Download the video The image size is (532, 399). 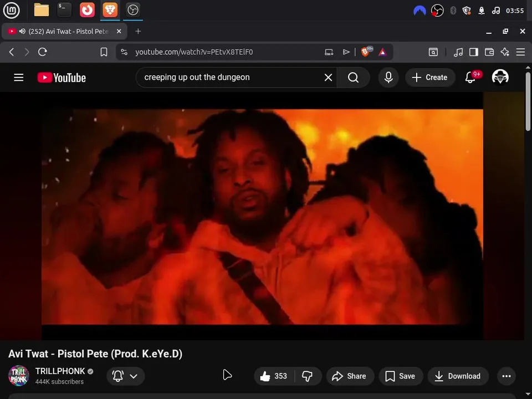tap(458, 376)
